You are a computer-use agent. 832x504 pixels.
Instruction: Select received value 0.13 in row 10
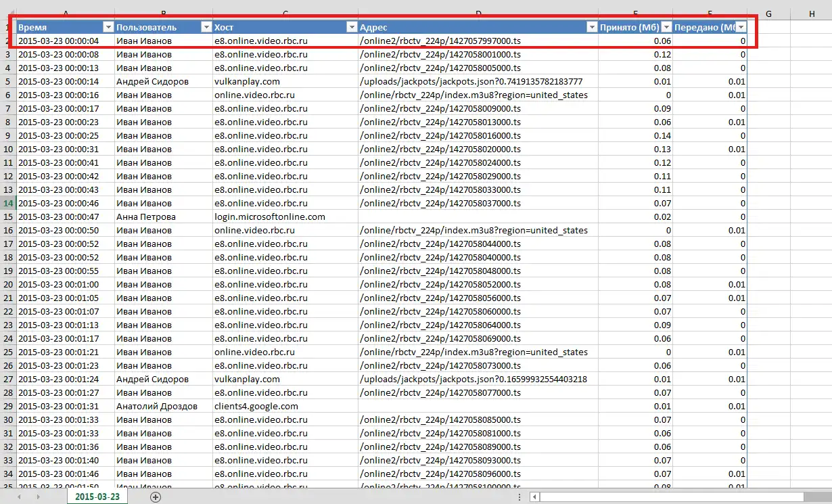(636, 149)
